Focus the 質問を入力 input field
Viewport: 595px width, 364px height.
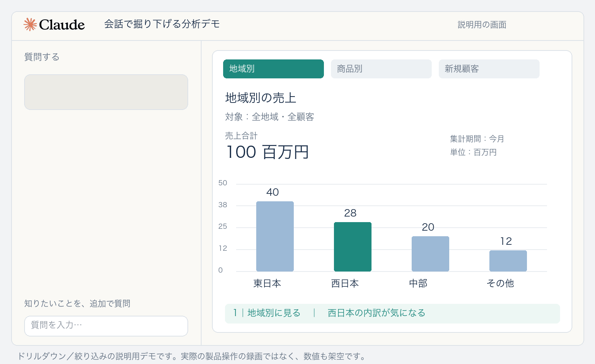click(x=106, y=326)
